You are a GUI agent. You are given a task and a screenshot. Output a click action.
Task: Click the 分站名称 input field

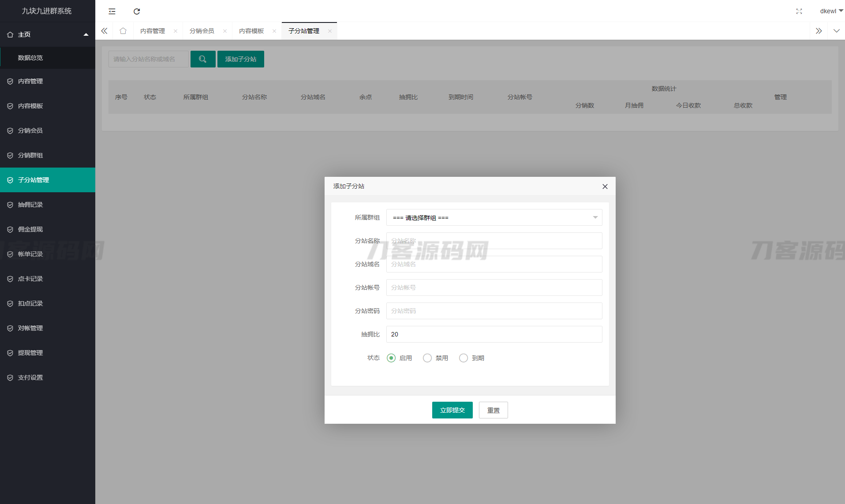(494, 241)
